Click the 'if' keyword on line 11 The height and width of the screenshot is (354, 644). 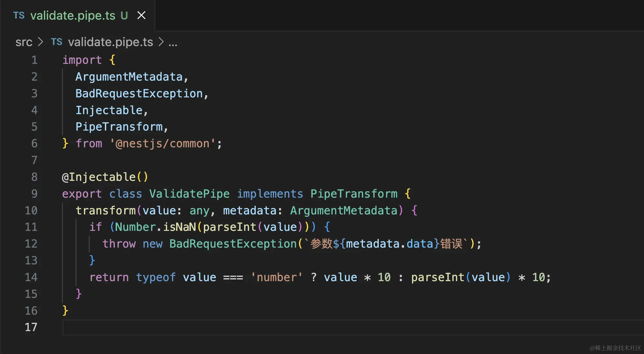96,227
